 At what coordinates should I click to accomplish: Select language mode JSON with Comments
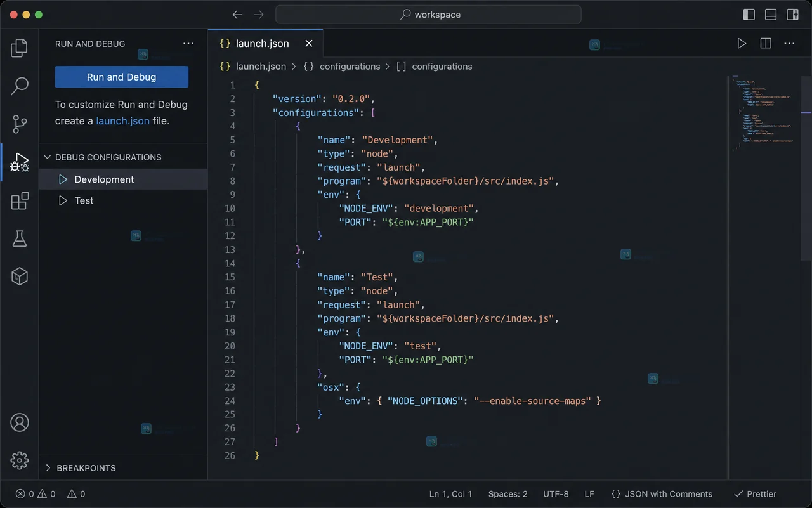662,493
